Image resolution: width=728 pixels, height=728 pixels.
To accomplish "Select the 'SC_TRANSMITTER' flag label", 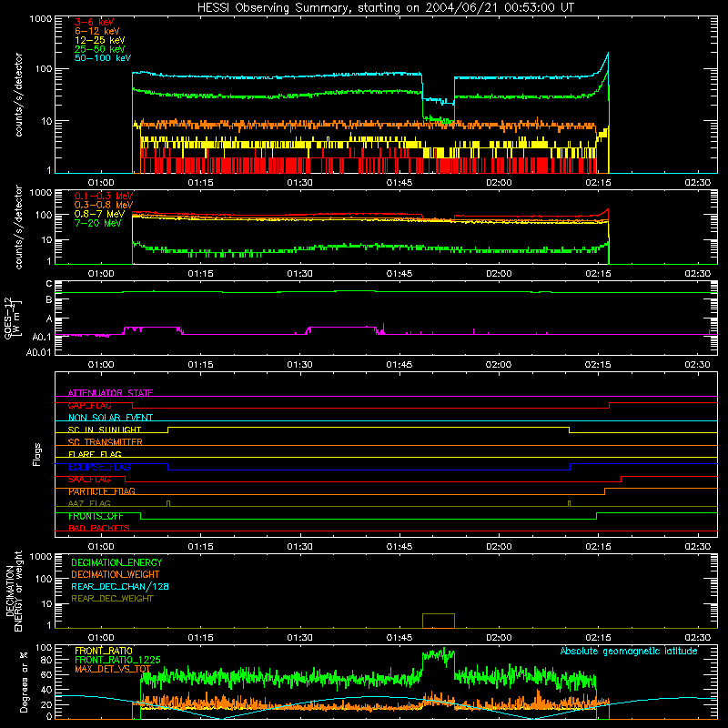I will [x=105, y=442].
